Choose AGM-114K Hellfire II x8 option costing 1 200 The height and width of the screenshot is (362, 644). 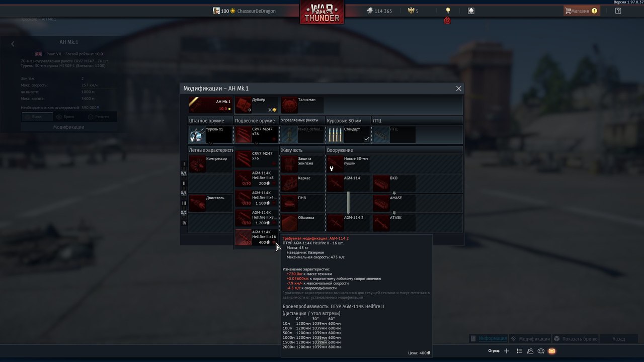[x=257, y=218]
